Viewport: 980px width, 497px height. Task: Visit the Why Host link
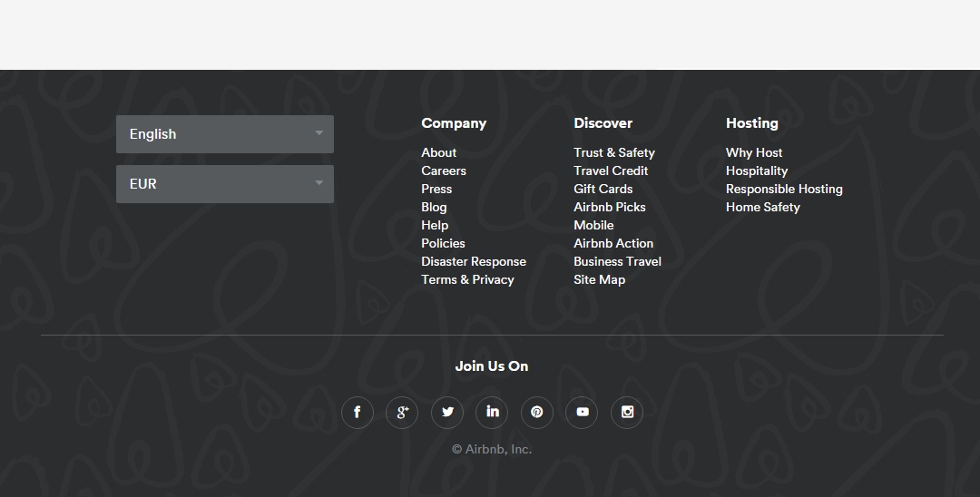[x=754, y=152]
